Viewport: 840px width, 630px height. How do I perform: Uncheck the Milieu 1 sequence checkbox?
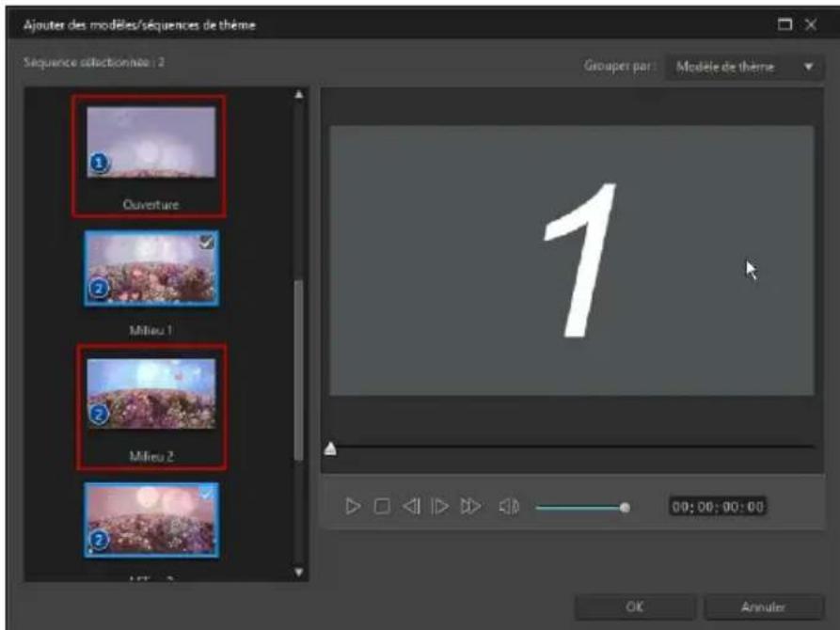(x=208, y=243)
